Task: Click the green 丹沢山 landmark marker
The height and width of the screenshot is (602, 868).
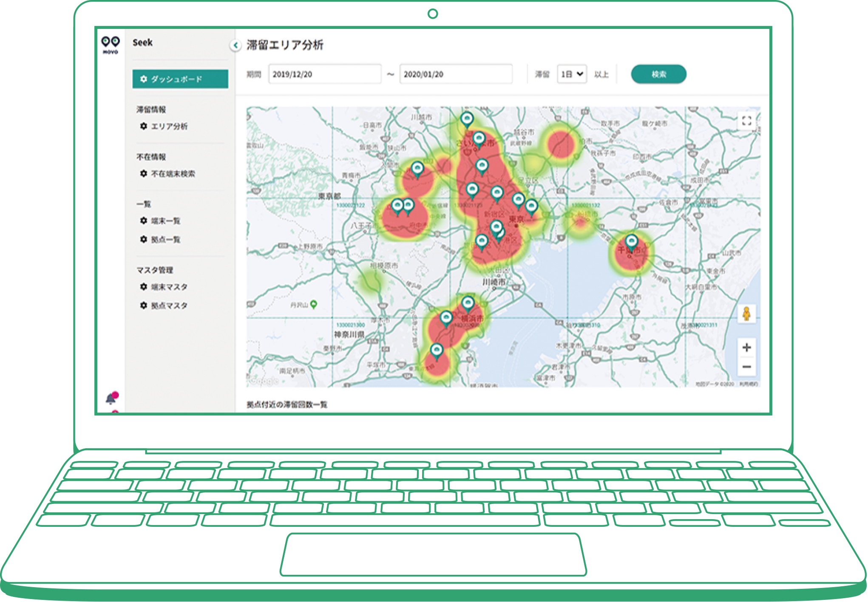Action: pyautogui.click(x=314, y=304)
